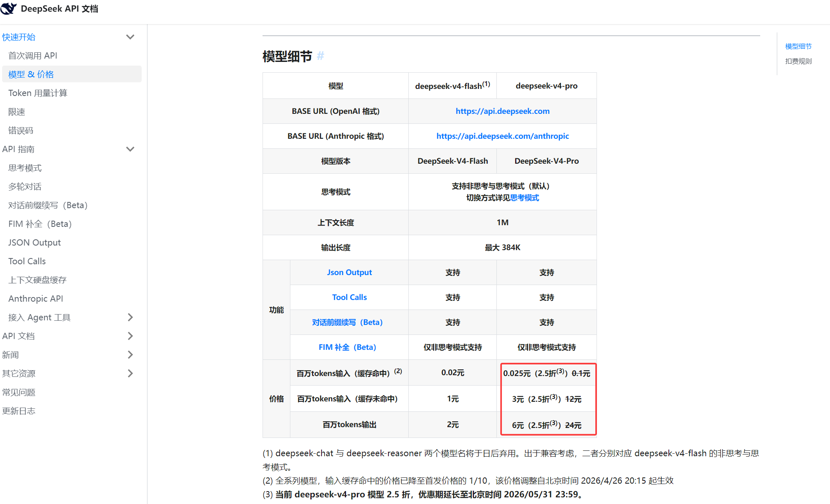Open 对话前缀续写（Beta）table link
The height and width of the screenshot is (504, 830).
click(x=347, y=322)
